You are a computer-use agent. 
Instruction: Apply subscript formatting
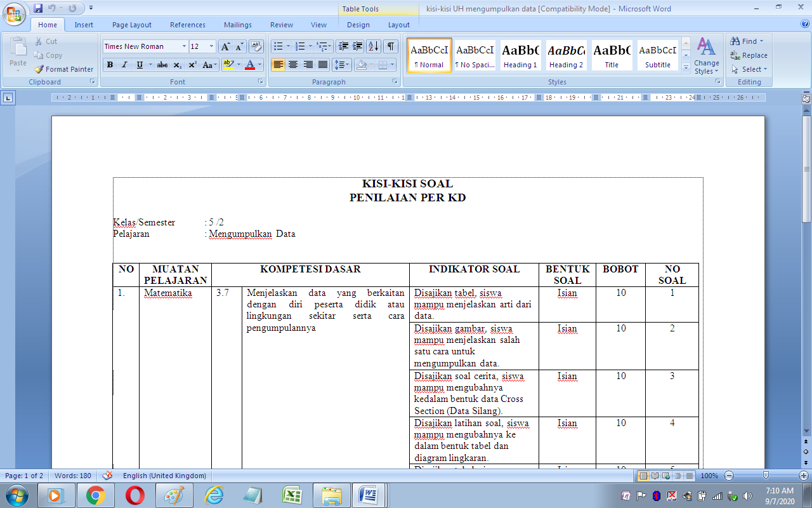click(x=178, y=65)
